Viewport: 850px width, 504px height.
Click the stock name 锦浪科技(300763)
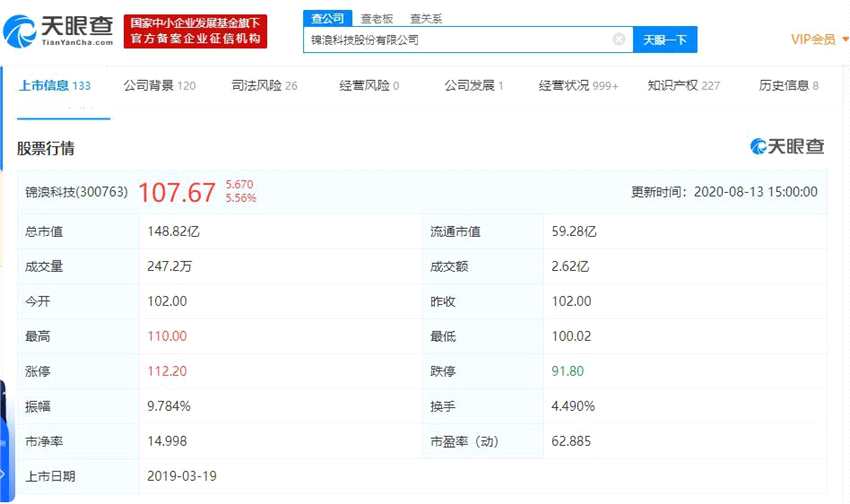(76, 192)
